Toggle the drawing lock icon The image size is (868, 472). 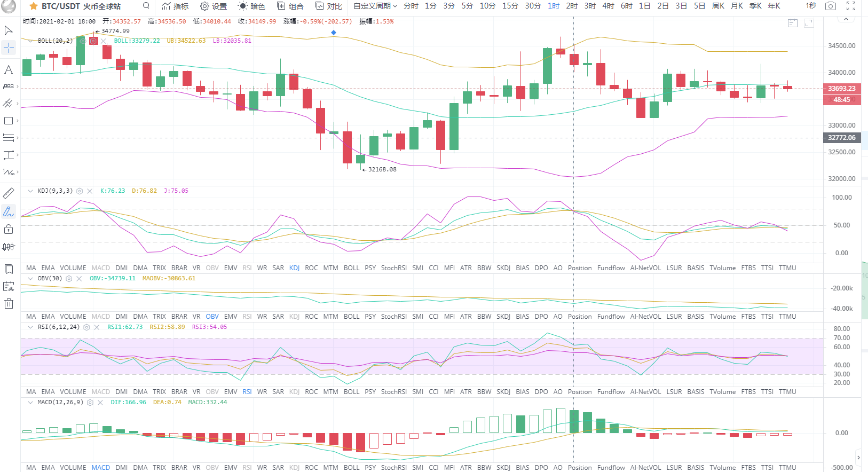[x=9, y=229]
